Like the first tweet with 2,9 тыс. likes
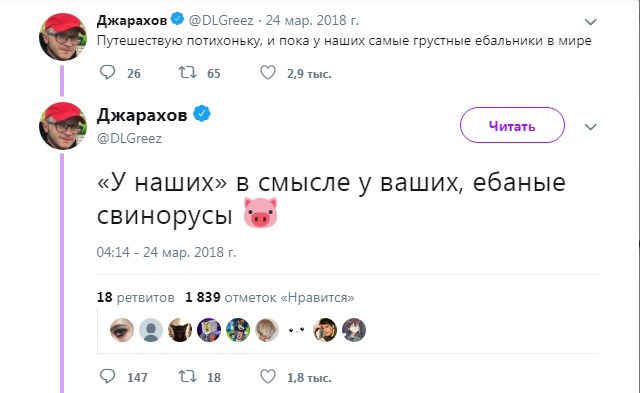Viewport: 640px width, 393px height. [268, 73]
